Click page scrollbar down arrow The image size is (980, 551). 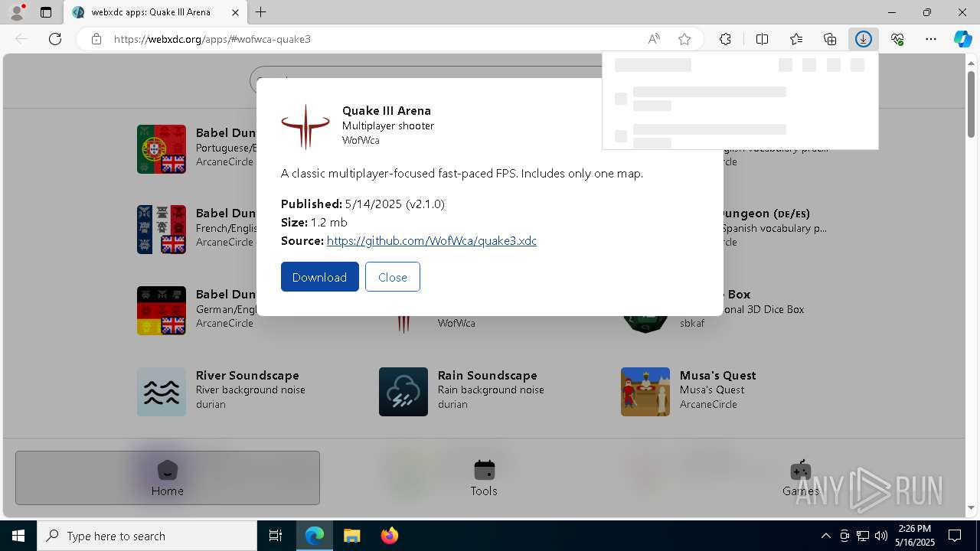tap(972, 507)
